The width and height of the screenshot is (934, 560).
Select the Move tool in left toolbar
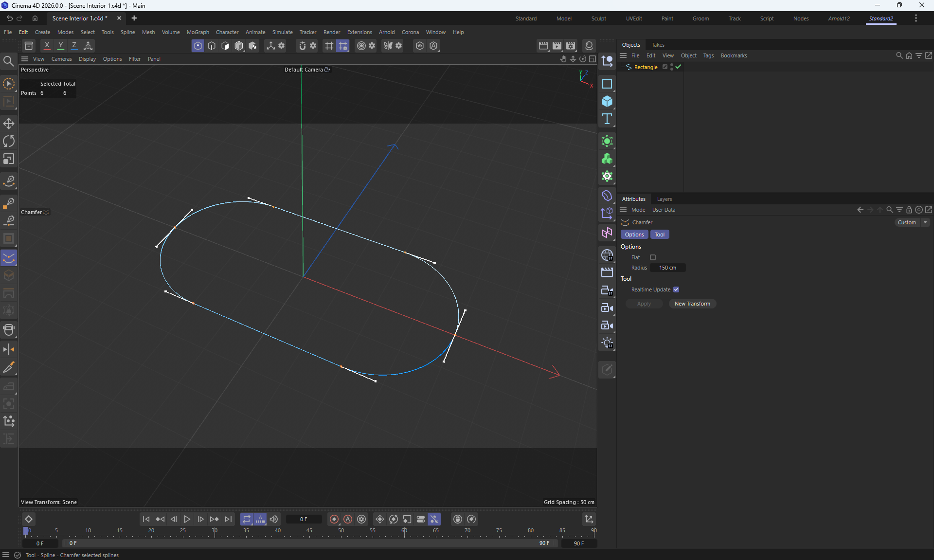[x=9, y=123]
